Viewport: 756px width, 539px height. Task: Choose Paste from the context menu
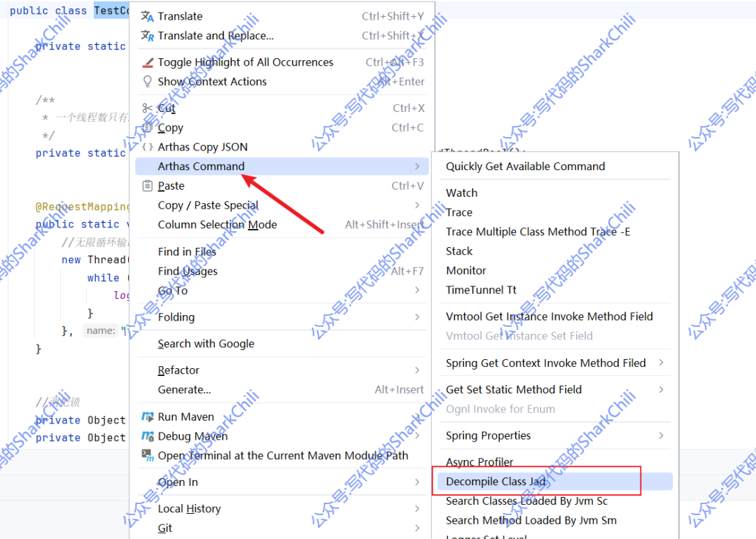(282, 185)
